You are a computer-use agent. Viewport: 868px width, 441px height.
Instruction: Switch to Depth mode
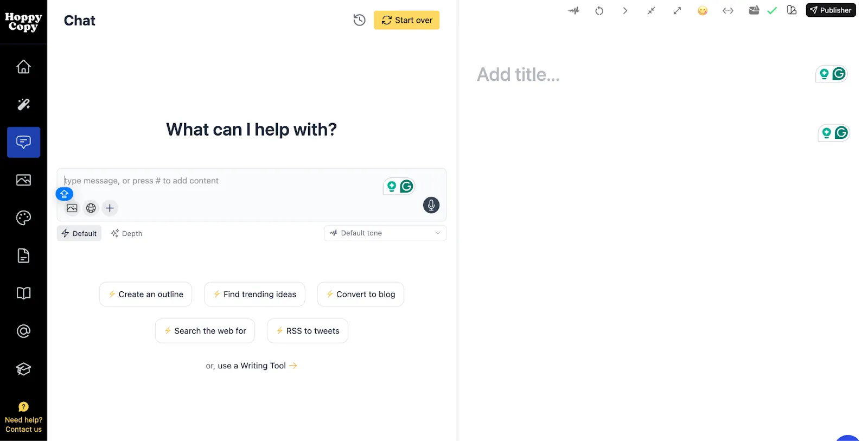[126, 233]
